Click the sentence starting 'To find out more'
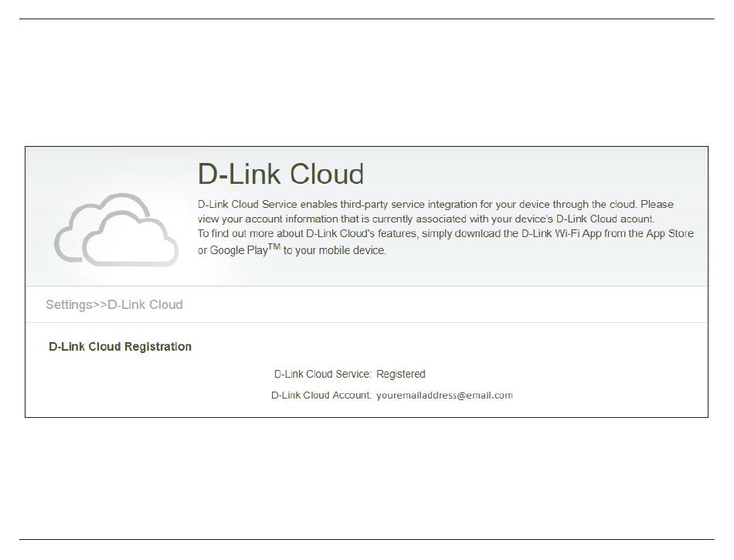Image resolution: width=734 pixels, height=560 pixels. click(446, 242)
